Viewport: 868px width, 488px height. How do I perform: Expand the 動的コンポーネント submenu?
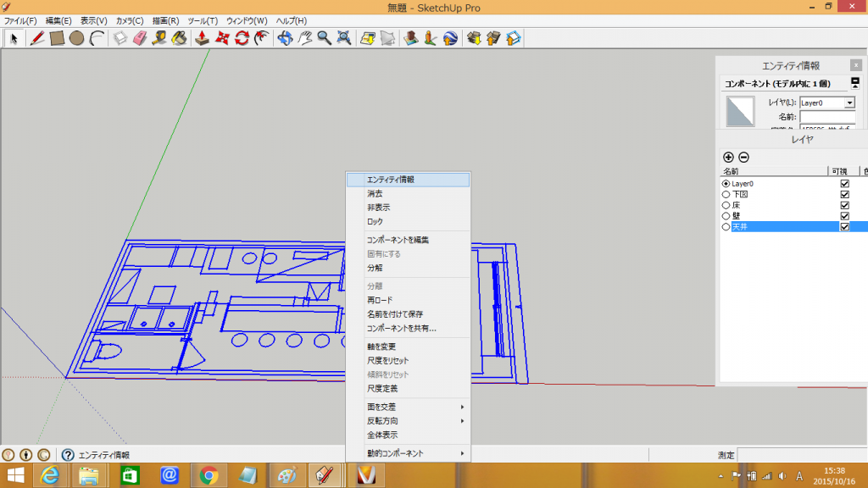click(408, 453)
